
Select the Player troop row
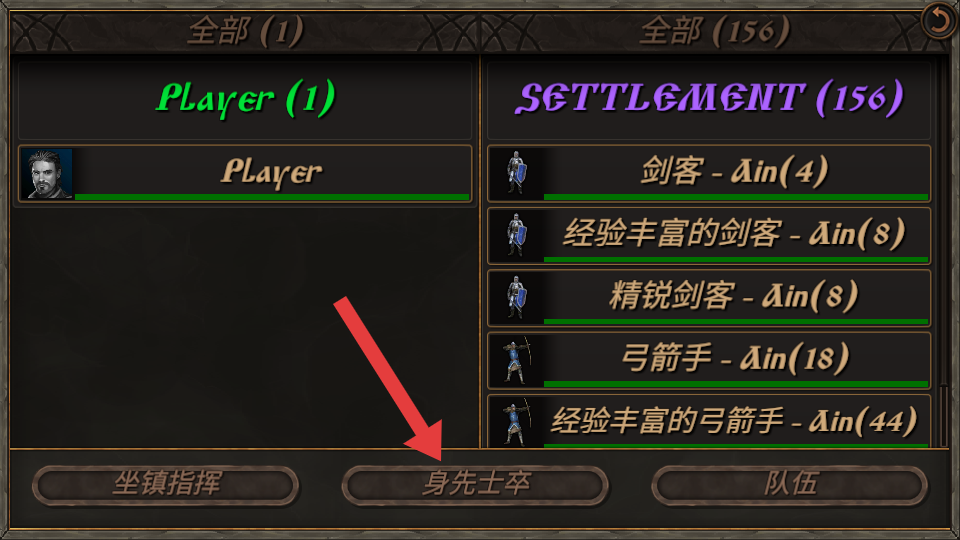coord(245,174)
